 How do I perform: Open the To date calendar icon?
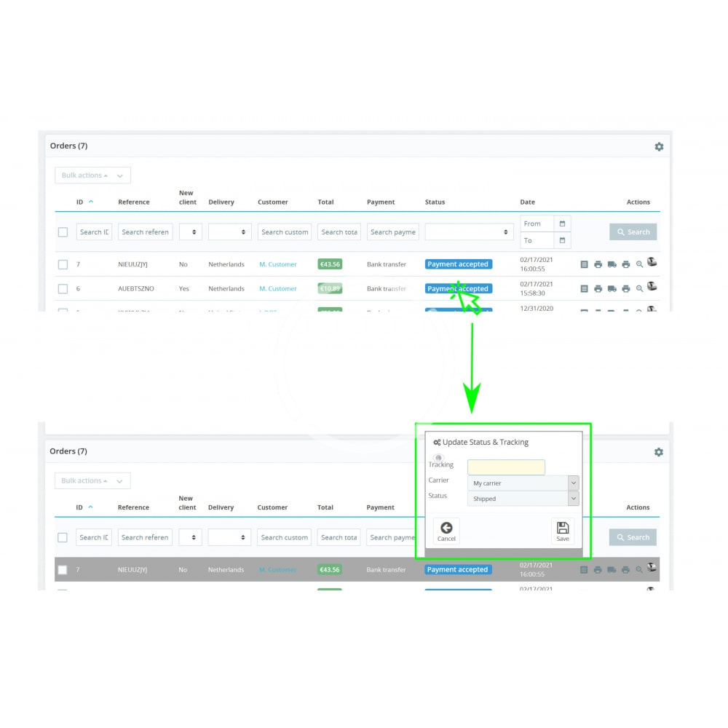pyautogui.click(x=562, y=240)
